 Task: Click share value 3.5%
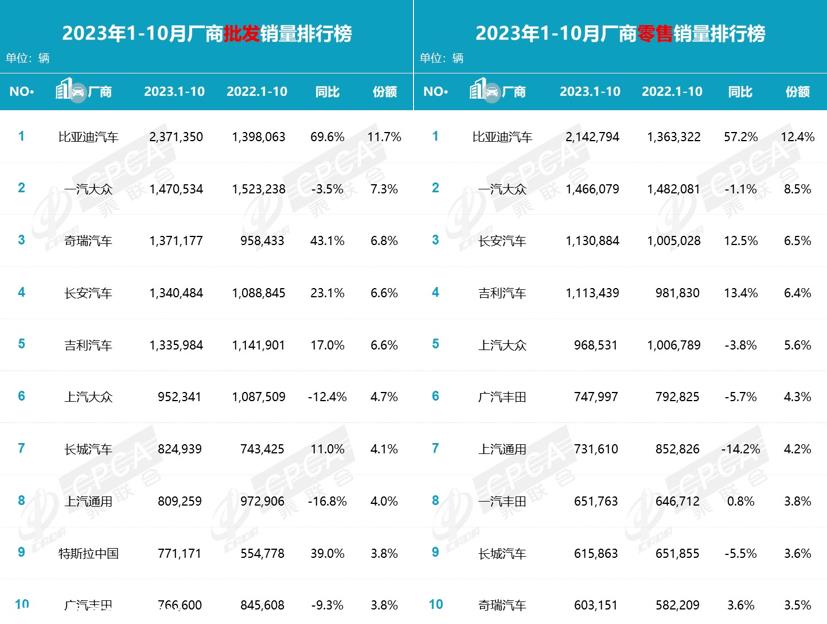[797, 605]
